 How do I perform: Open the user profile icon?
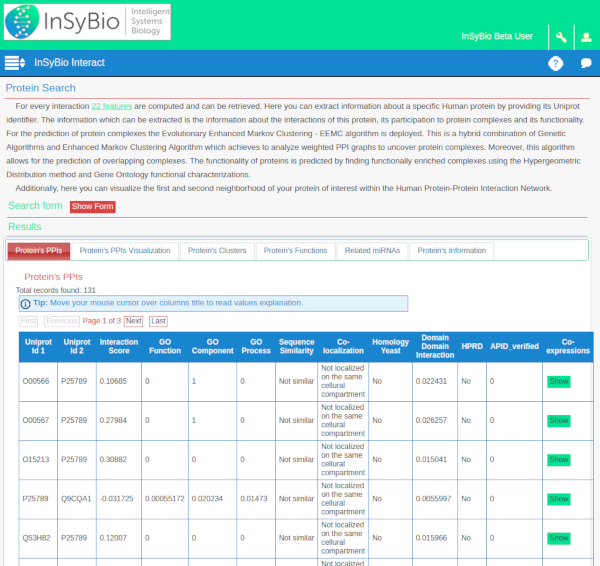[586, 38]
